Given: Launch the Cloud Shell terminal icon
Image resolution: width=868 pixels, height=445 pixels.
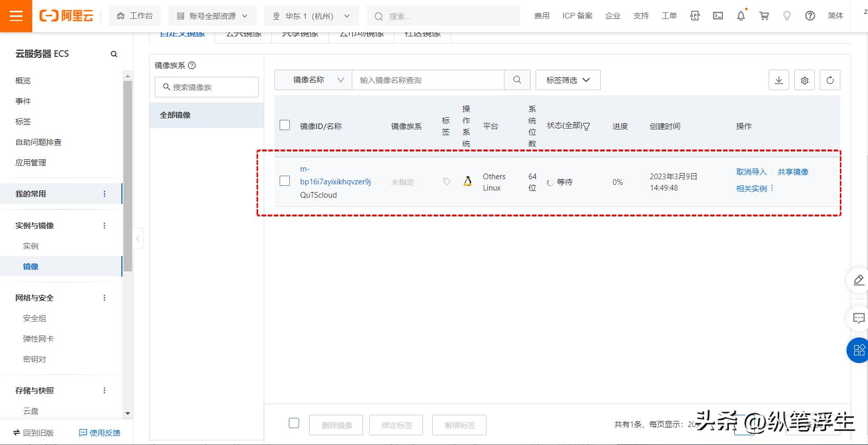Looking at the screenshot, I should pyautogui.click(x=718, y=16).
